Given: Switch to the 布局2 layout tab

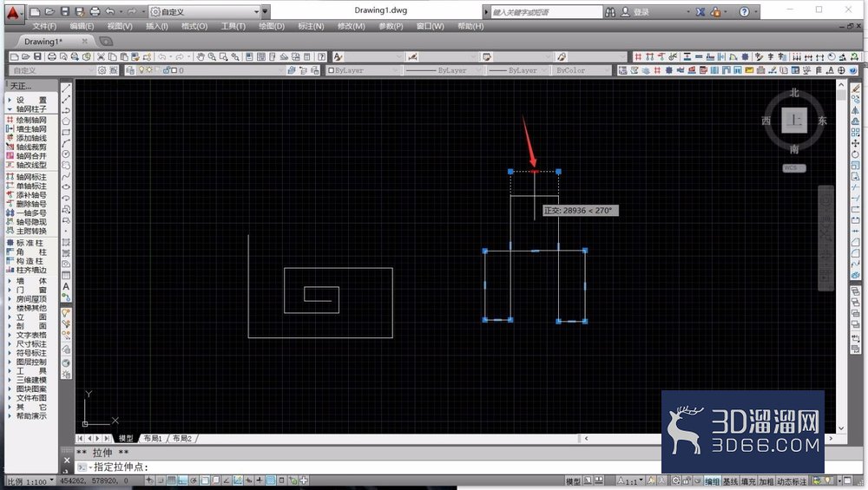Looking at the screenshot, I should pyautogui.click(x=182, y=439).
